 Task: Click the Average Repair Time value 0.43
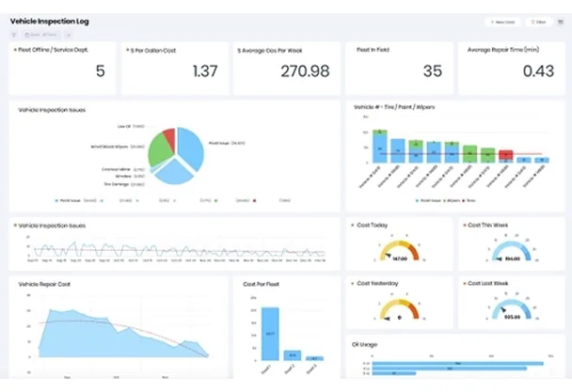click(x=538, y=71)
